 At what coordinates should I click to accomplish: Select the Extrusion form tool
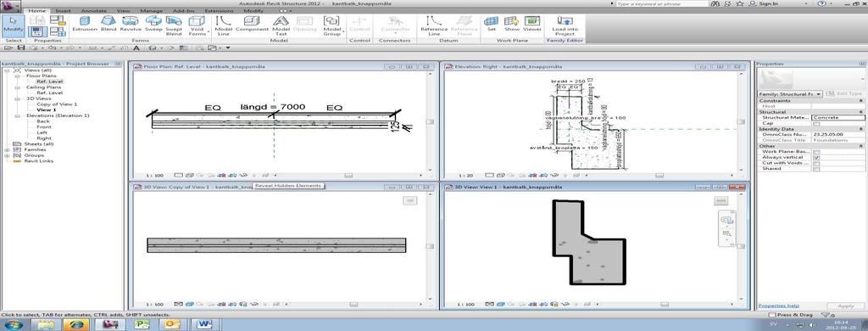(85, 25)
